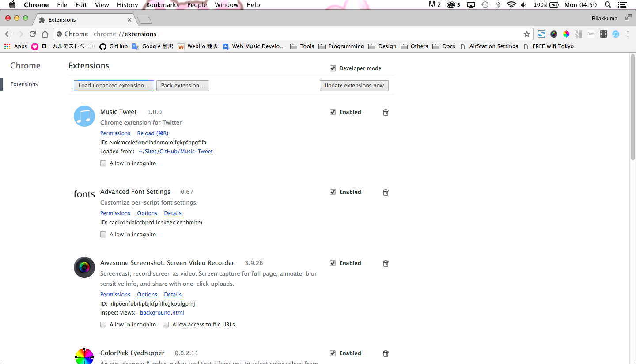Click the chrome://extensions address bar
The image size is (636, 364).
click(293, 34)
